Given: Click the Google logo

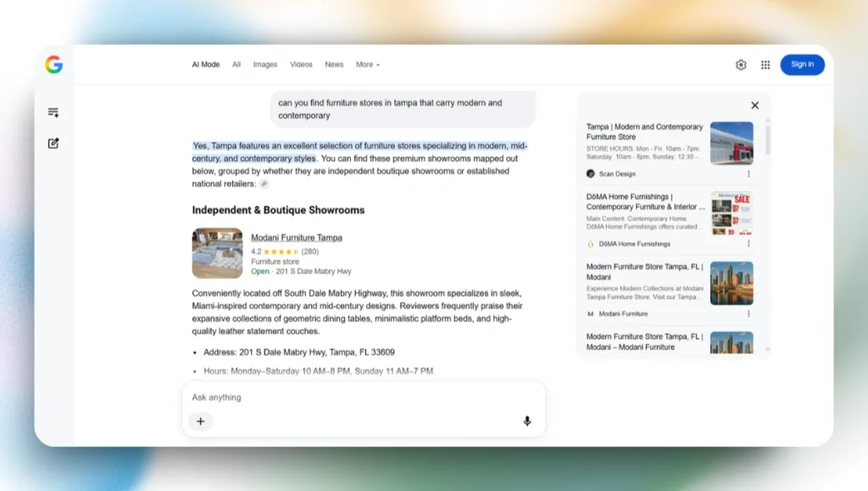Looking at the screenshot, I should [53, 64].
